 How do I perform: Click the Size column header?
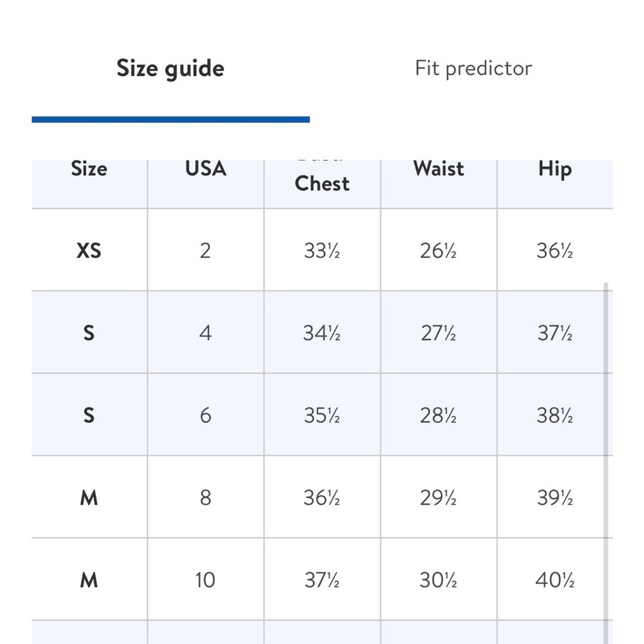(89, 169)
